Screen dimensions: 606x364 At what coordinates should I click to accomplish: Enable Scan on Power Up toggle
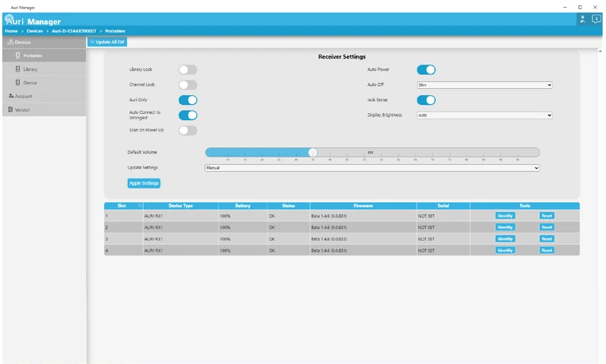tap(188, 130)
